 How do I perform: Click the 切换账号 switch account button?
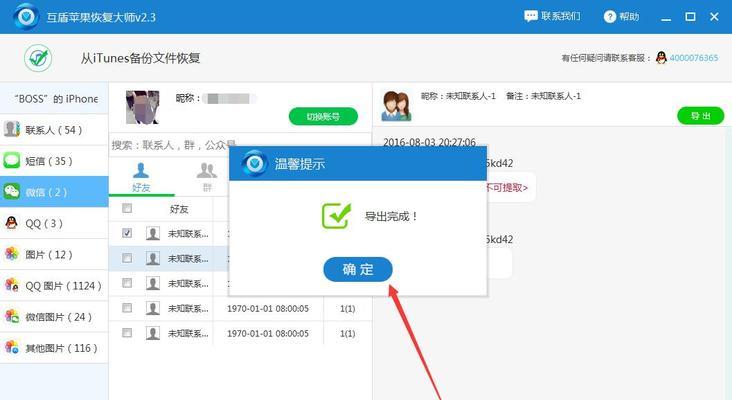(323, 117)
